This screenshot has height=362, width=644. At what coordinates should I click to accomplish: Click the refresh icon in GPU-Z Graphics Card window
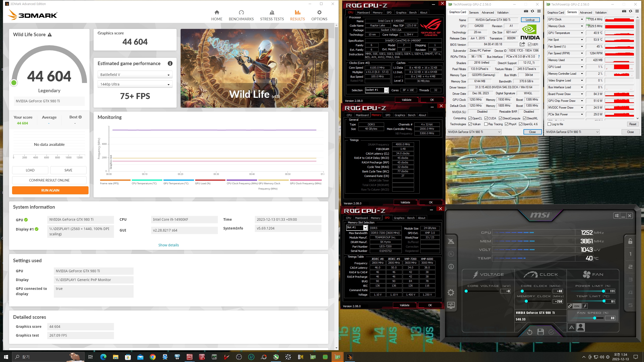click(x=532, y=11)
